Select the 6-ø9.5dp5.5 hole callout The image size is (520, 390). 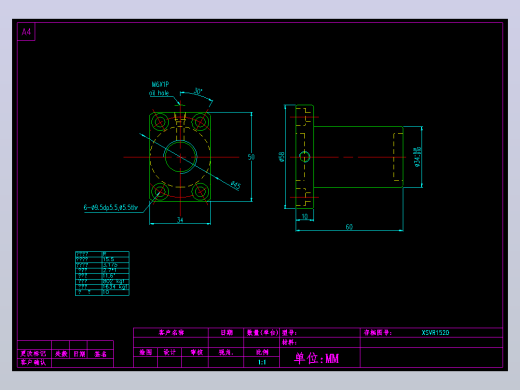(x=111, y=207)
